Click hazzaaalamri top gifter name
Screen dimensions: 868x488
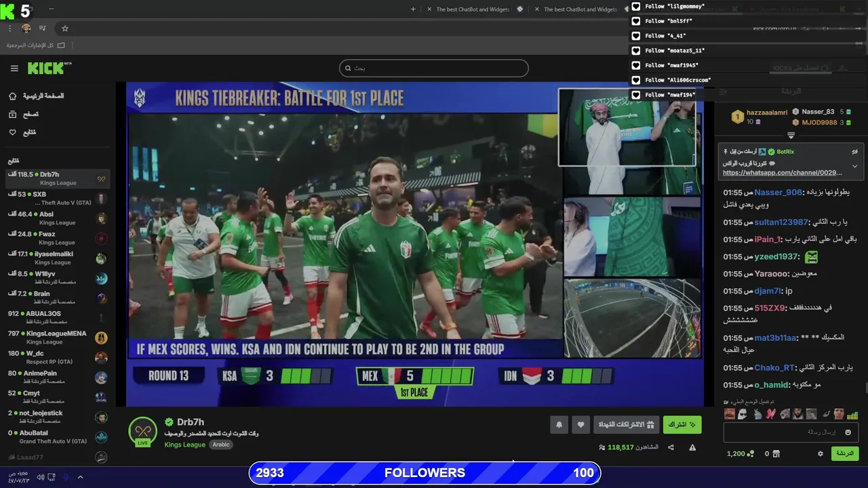[x=767, y=113]
